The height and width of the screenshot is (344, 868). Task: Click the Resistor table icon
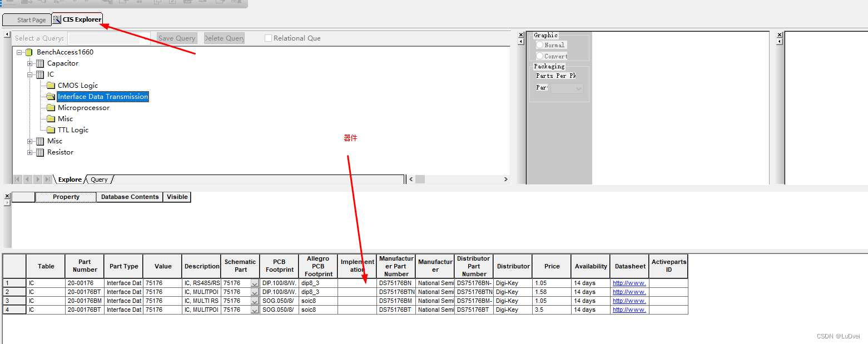pyautogui.click(x=39, y=152)
